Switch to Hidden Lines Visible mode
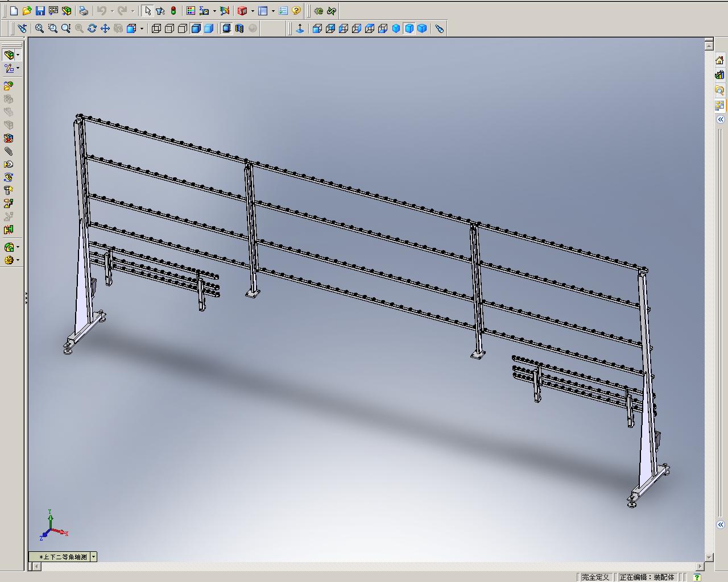The height and width of the screenshot is (582, 728). [169, 28]
